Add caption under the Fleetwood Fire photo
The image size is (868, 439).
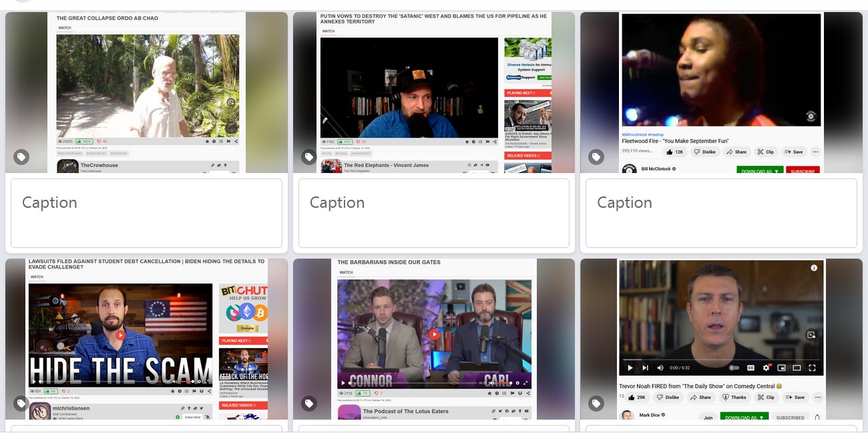(x=721, y=212)
